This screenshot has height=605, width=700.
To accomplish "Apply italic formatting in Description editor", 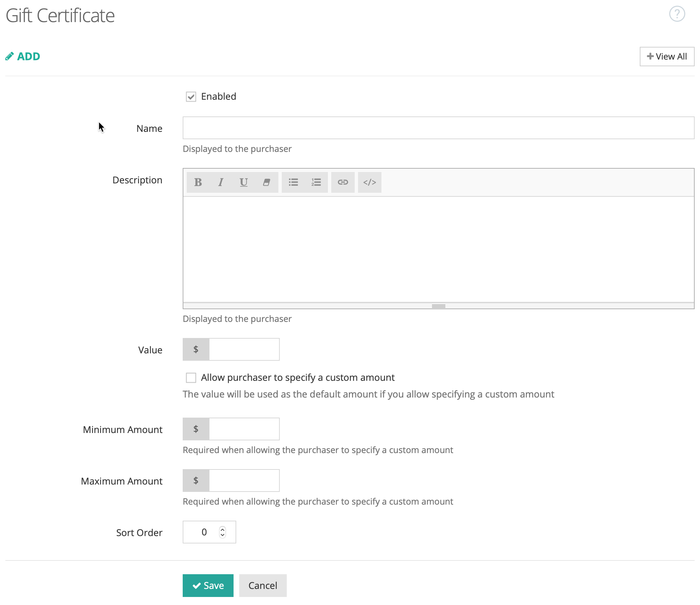I will pos(221,182).
